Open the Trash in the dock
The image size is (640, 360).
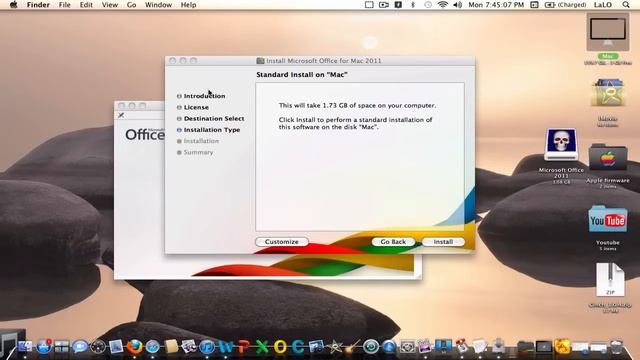pos(617,347)
